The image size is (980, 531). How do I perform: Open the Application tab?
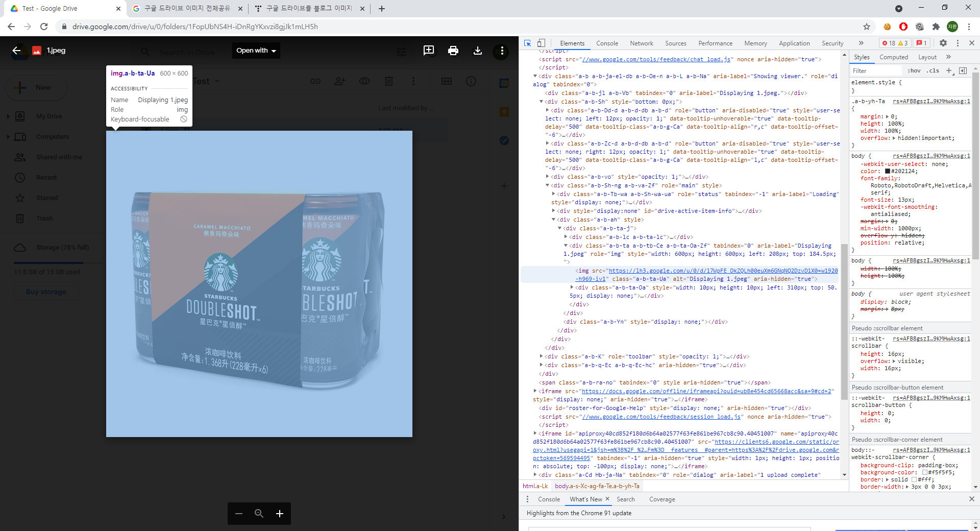click(x=794, y=43)
